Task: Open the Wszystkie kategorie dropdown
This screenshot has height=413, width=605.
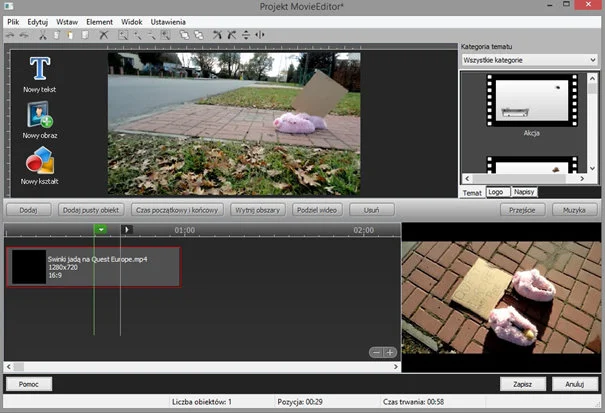Action: pyautogui.click(x=529, y=60)
